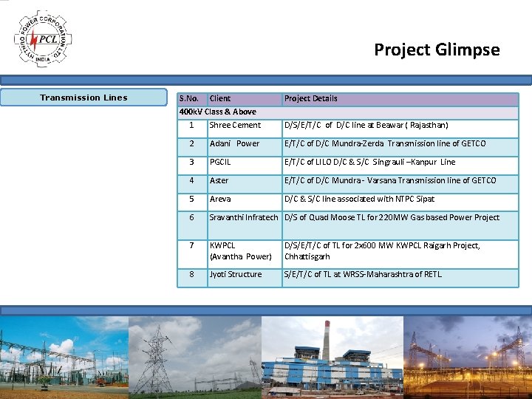The image size is (532, 399).
Task: Click the 'Aster' client cell
Action: coord(245,184)
